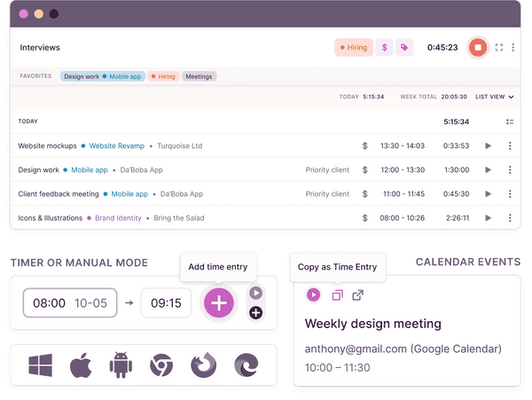Viewport: 532px width, 400px height.
Task: Click the Windows platform icon
Action: (41, 365)
